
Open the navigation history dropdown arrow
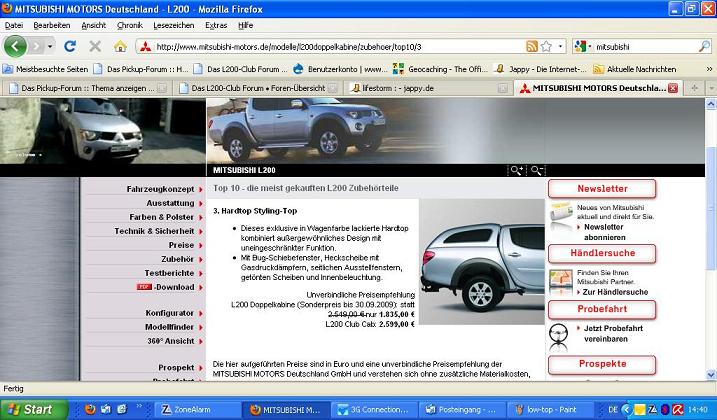pyautogui.click(x=50, y=46)
